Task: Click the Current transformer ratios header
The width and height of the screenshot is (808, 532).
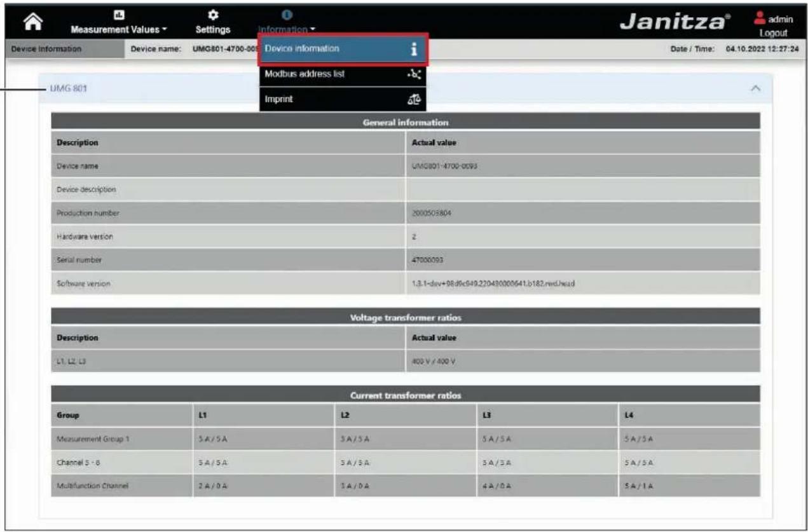Action: click(406, 395)
